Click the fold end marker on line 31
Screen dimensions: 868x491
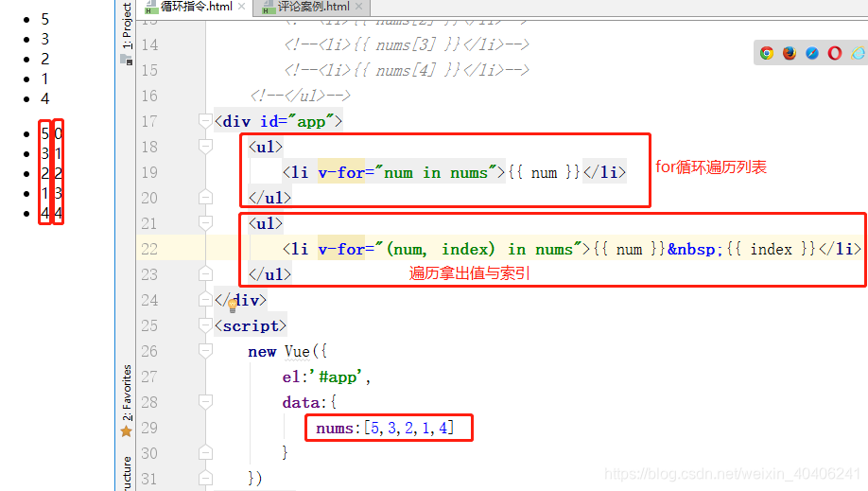(x=205, y=479)
